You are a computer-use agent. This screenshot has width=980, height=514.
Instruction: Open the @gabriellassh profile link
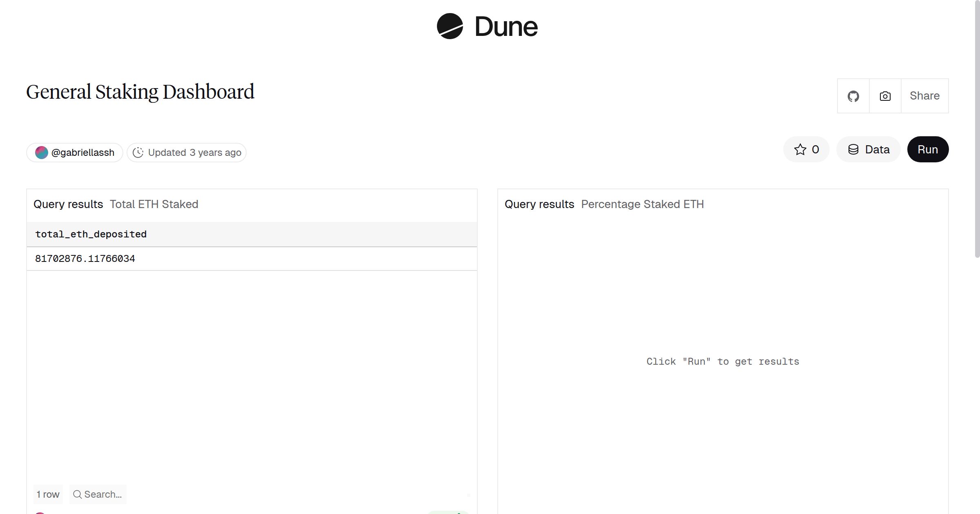pos(83,152)
